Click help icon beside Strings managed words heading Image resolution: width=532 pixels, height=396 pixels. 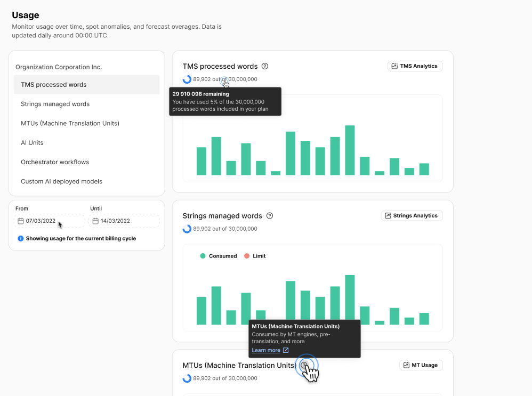(270, 216)
